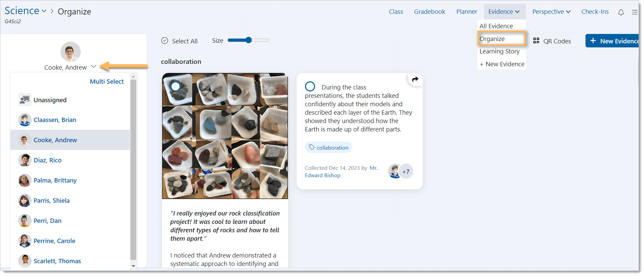This screenshot has width=644, height=276.
Task: Expand the Science class dropdown
Action: (x=44, y=11)
